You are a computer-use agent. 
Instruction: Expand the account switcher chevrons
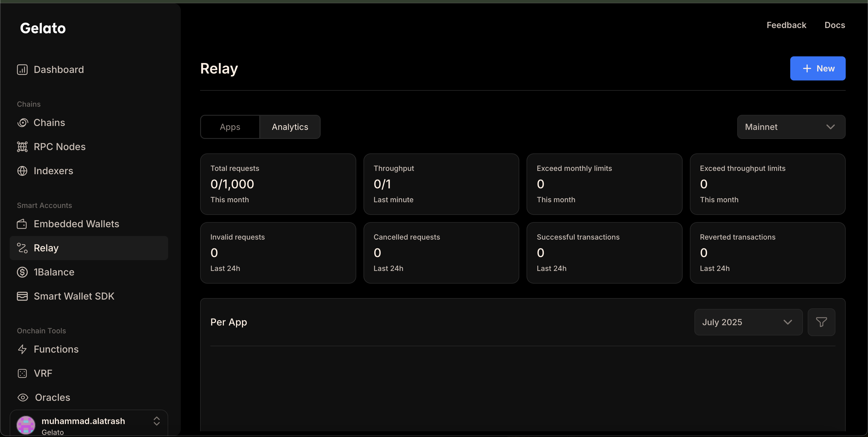(156, 421)
